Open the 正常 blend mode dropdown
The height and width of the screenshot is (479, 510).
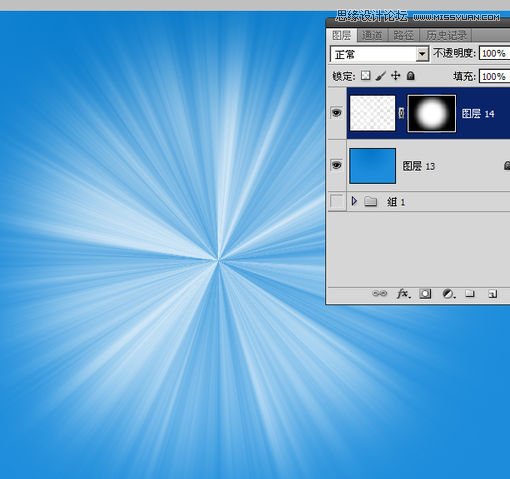(379, 54)
